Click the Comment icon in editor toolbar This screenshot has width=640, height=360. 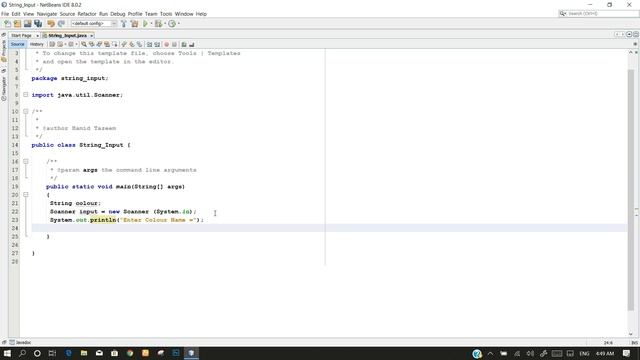(184, 44)
